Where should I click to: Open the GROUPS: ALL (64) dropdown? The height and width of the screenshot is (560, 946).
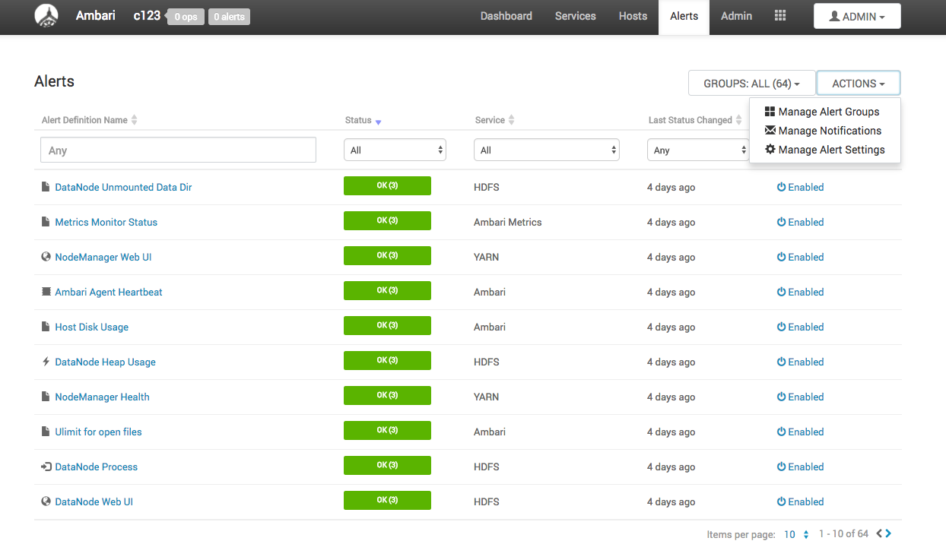tap(751, 83)
